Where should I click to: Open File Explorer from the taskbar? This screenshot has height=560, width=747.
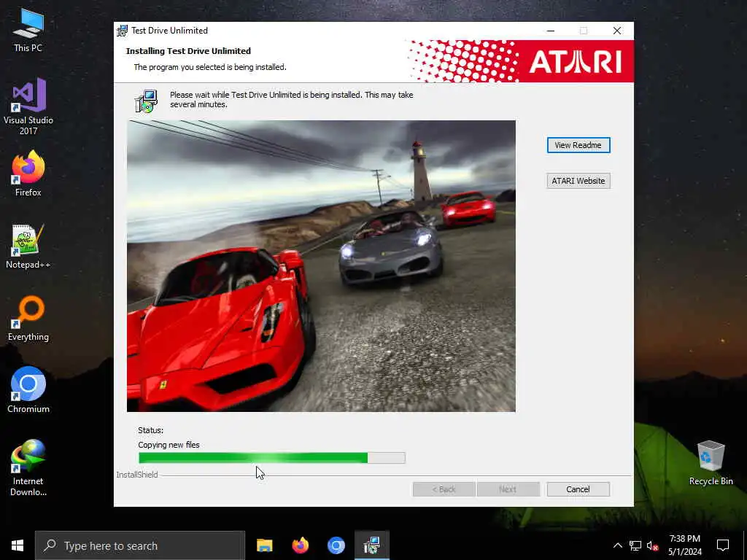click(x=264, y=545)
